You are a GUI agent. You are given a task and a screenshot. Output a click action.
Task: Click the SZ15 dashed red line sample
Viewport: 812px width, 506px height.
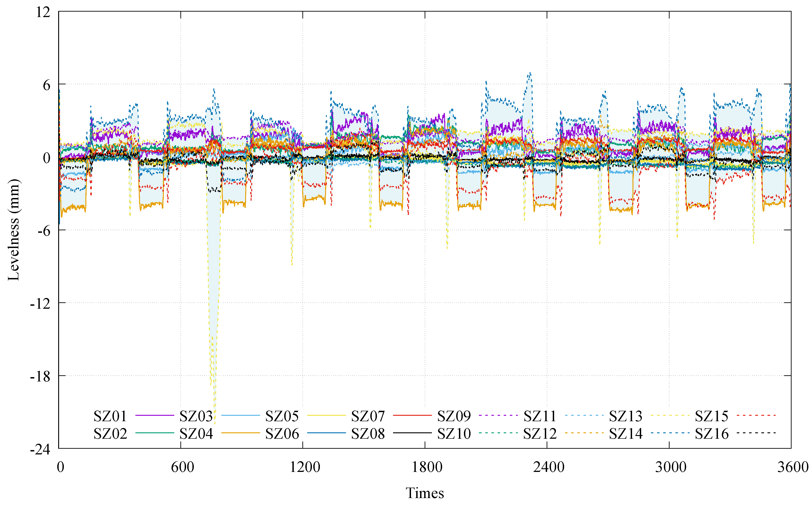(x=756, y=415)
